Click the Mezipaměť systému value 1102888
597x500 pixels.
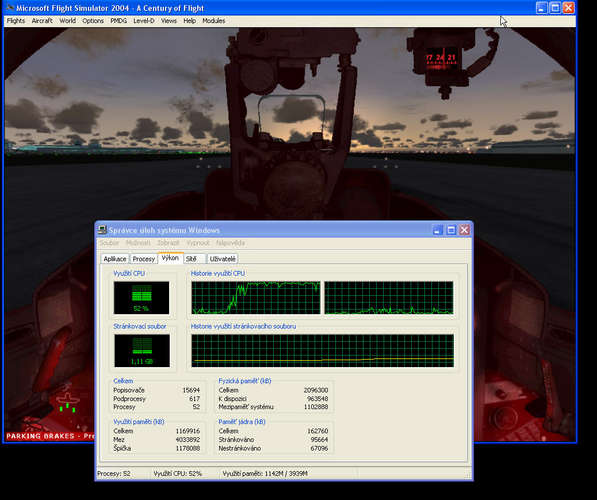pos(316,407)
